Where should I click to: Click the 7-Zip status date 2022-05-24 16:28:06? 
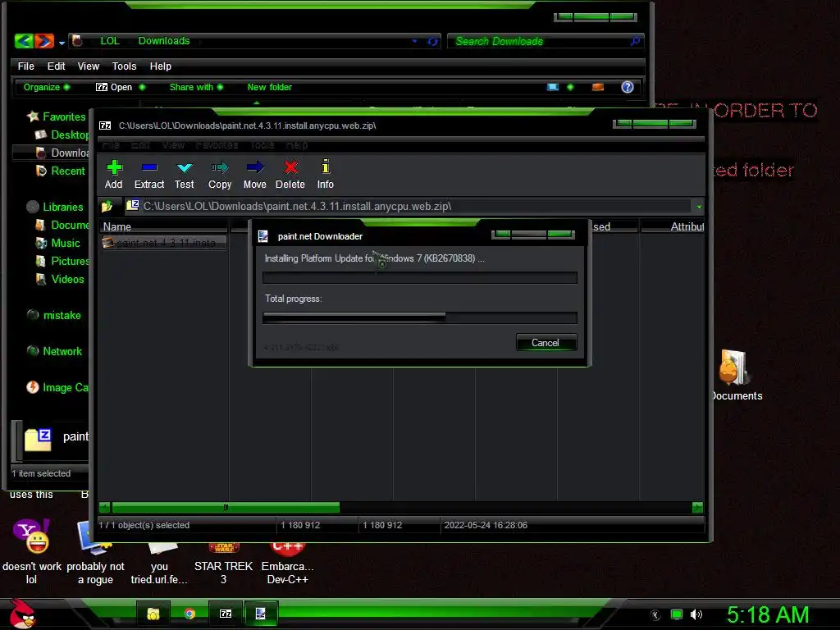tap(486, 525)
